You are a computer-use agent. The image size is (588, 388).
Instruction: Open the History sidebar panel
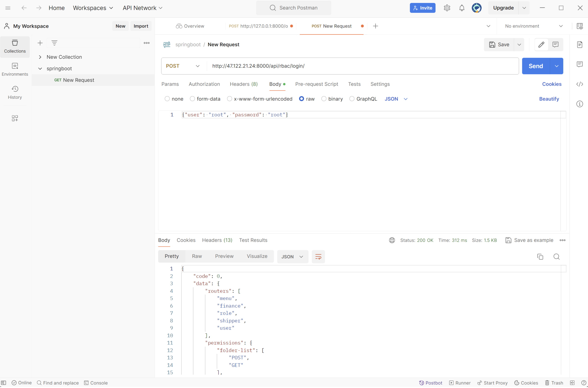[x=15, y=92]
